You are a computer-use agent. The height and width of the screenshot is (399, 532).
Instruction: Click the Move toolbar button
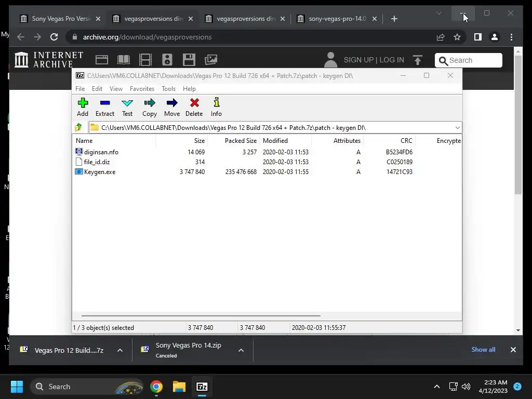click(172, 107)
